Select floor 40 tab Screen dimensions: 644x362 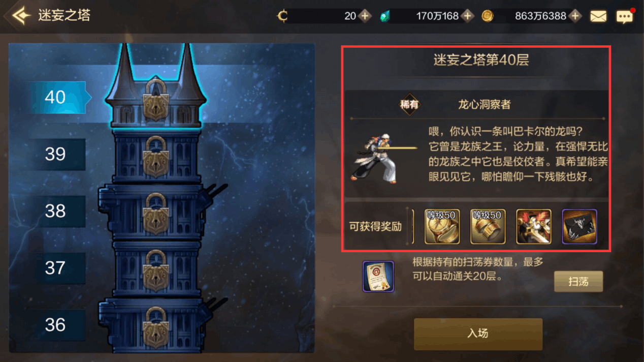click(57, 97)
